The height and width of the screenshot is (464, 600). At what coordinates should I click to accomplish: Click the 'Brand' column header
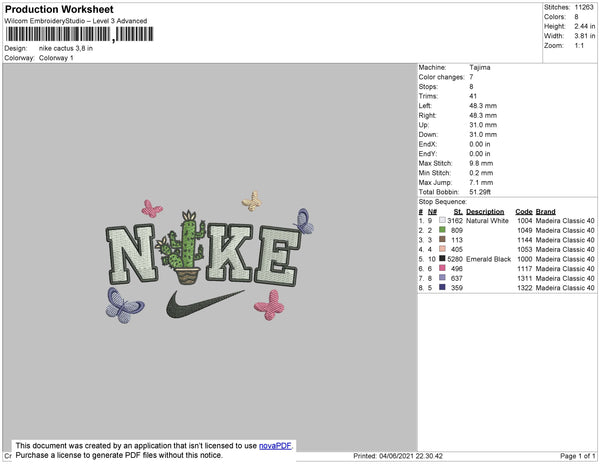pos(545,212)
